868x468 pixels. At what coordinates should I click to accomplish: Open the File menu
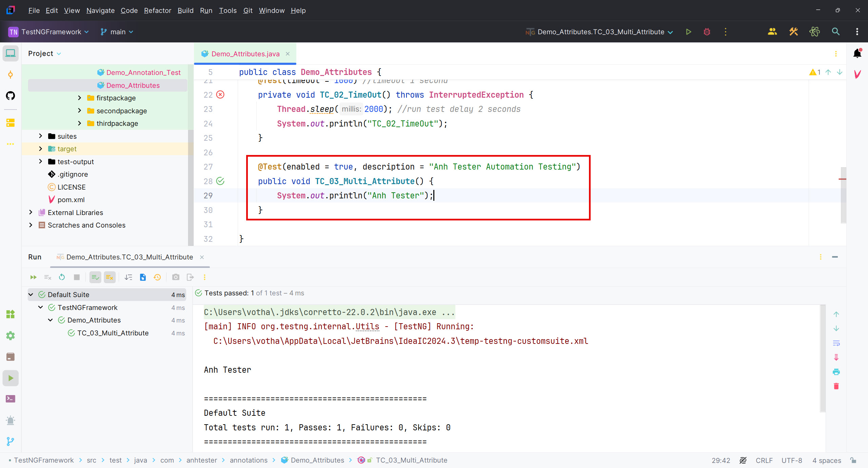coord(34,11)
